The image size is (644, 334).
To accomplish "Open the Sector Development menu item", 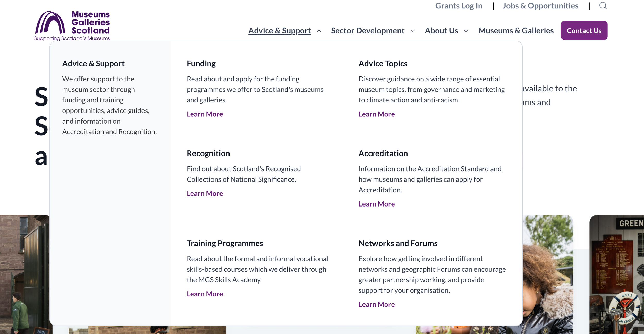I will (368, 31).
